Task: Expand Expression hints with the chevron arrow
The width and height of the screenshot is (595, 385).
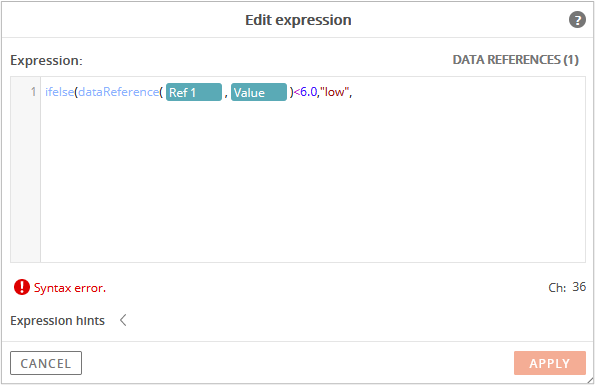Action: (123, 320)
